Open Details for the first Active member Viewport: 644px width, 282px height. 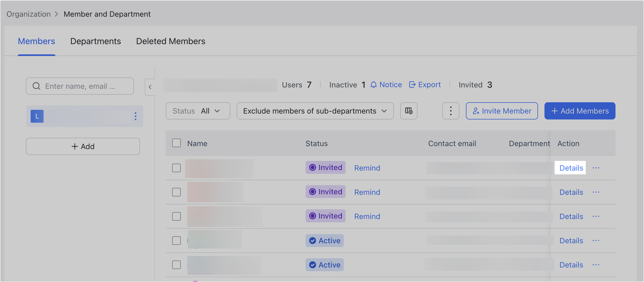tap(571, 241)
